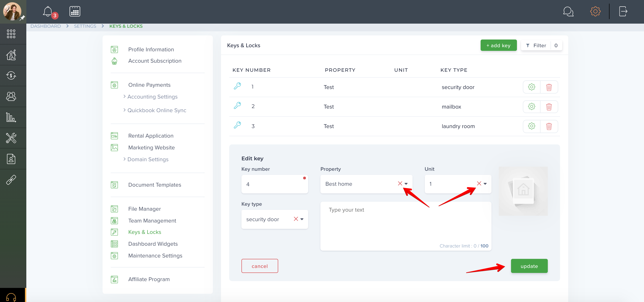644x302 pixels.
Task: Open Rental Application settings
Action: [151, 136]
